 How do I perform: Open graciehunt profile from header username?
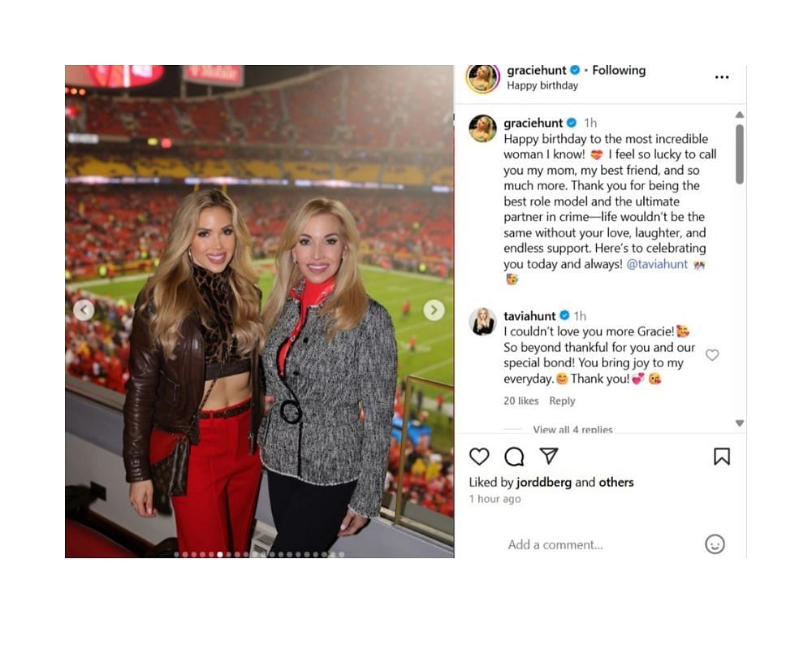pos(537,70)
